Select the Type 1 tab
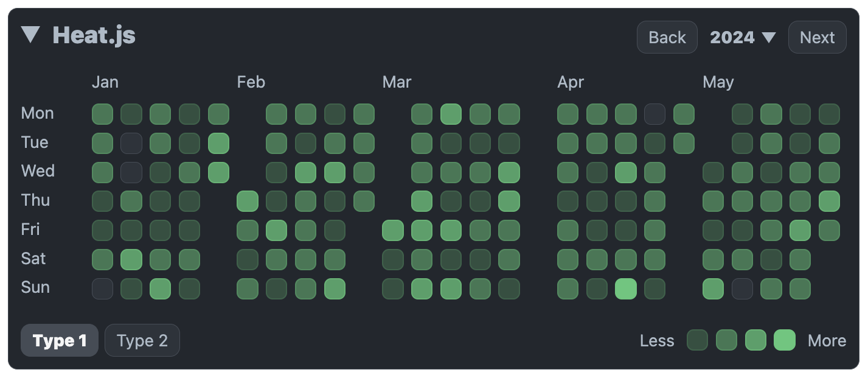This screenshot has height=378, width=868. (x=59, y=340)
